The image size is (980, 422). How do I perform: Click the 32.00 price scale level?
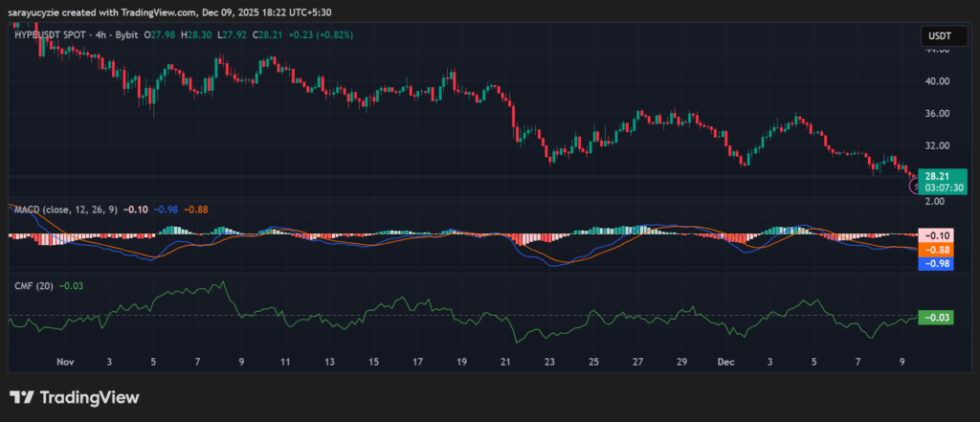coord(936,146)
